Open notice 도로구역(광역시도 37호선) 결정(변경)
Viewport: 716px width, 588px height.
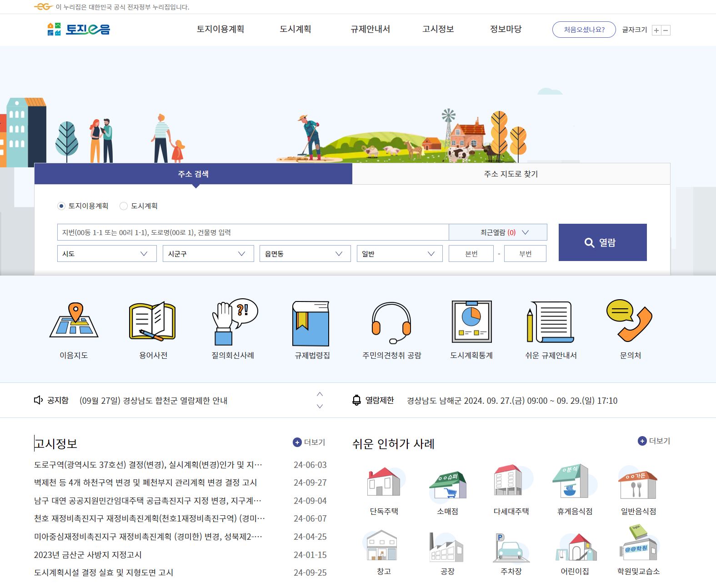[x=148, y=465]
